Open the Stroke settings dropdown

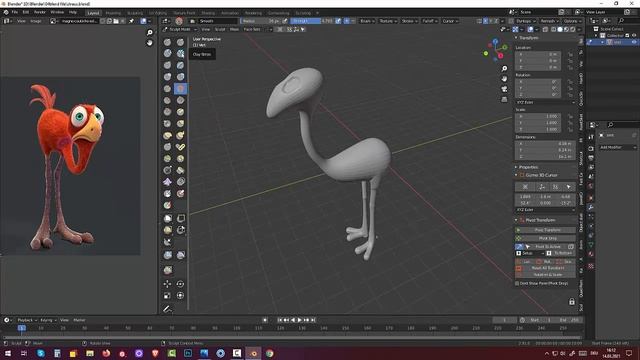point(409,21)
